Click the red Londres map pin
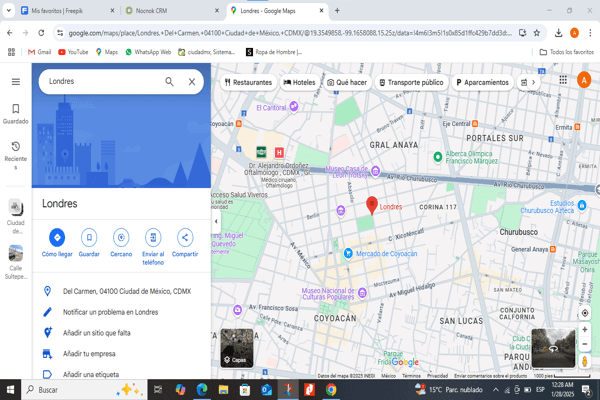This screenshot has width=600, height=400. point(372,205)
